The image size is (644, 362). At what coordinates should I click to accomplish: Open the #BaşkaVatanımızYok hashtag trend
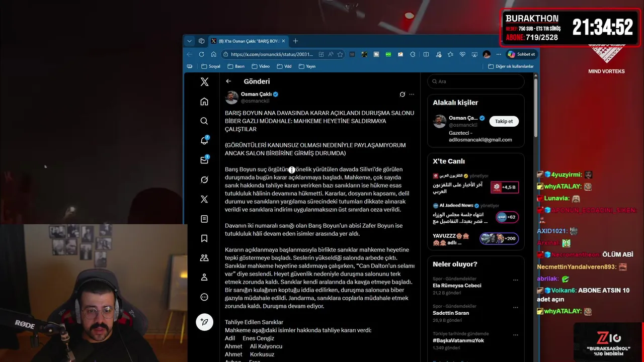[x=458, y=340]
